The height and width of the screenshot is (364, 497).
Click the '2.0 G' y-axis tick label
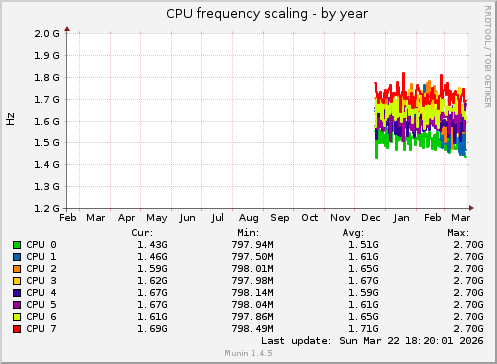(x=47, y=33)
